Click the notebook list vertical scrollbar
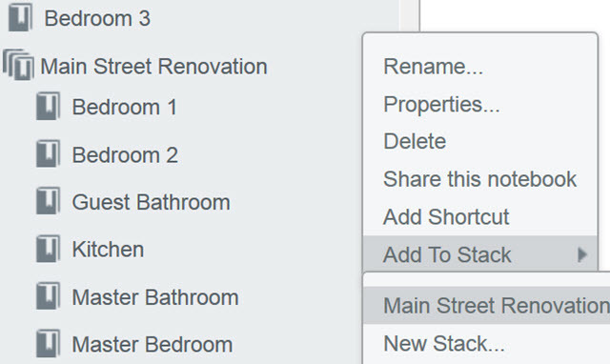The image size is (610, 364). [409, 15]
